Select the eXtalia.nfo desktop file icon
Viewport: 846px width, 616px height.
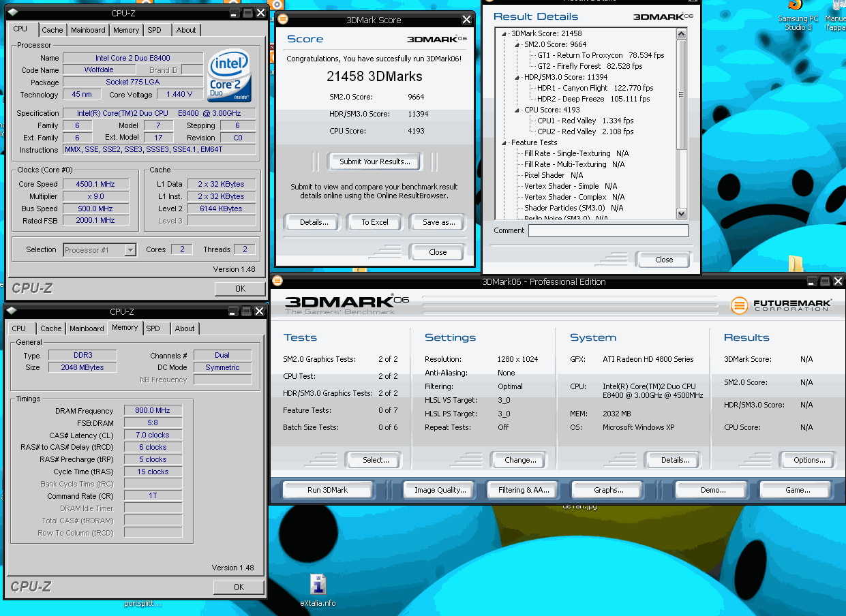tap(318, 590)
